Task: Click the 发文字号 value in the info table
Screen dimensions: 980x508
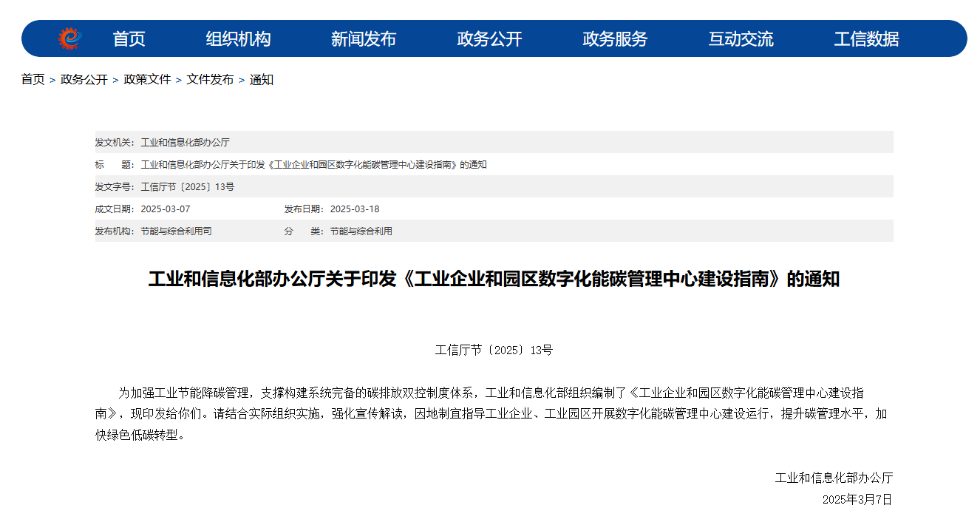Action: (x=188, y=187)
